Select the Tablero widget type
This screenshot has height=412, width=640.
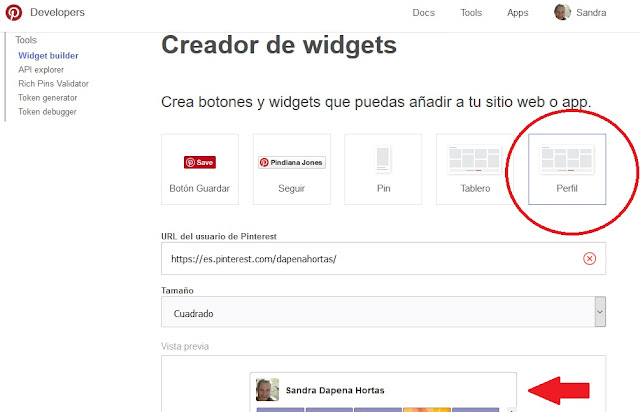pos(475,169)
